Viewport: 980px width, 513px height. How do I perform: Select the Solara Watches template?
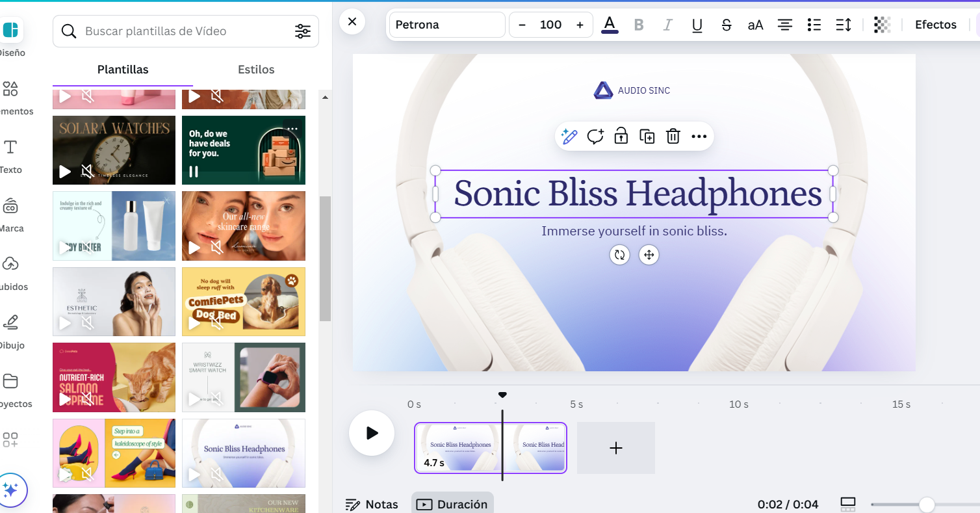114,150
